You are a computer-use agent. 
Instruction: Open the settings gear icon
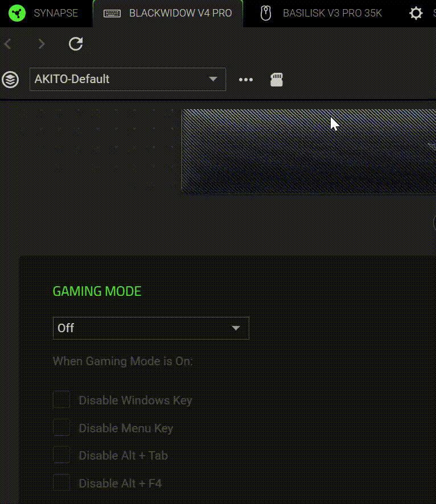coord(416,13)
